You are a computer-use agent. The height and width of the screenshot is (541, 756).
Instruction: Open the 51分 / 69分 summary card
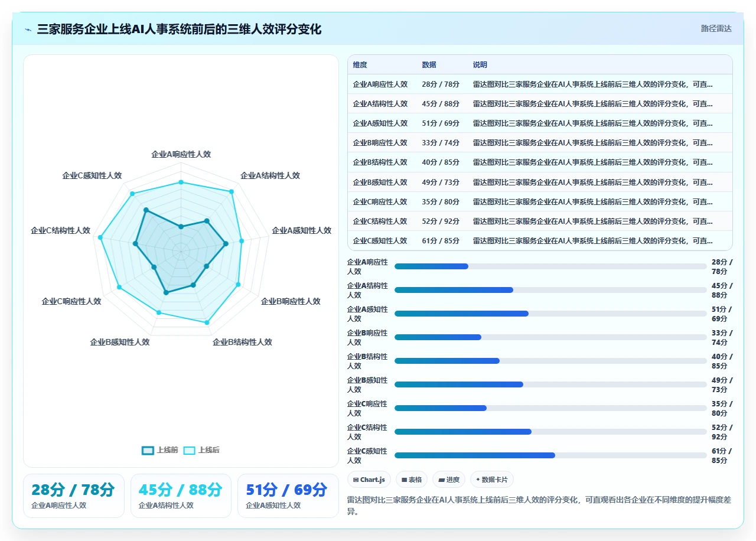click(x=288, y=496)
